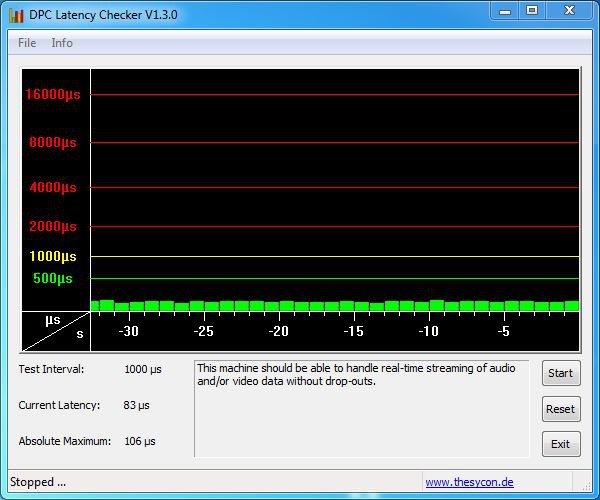The height and width of the screenshot is (500, 600).
Task: Open the www.thesycon.de link
Action: pos(469,482)
